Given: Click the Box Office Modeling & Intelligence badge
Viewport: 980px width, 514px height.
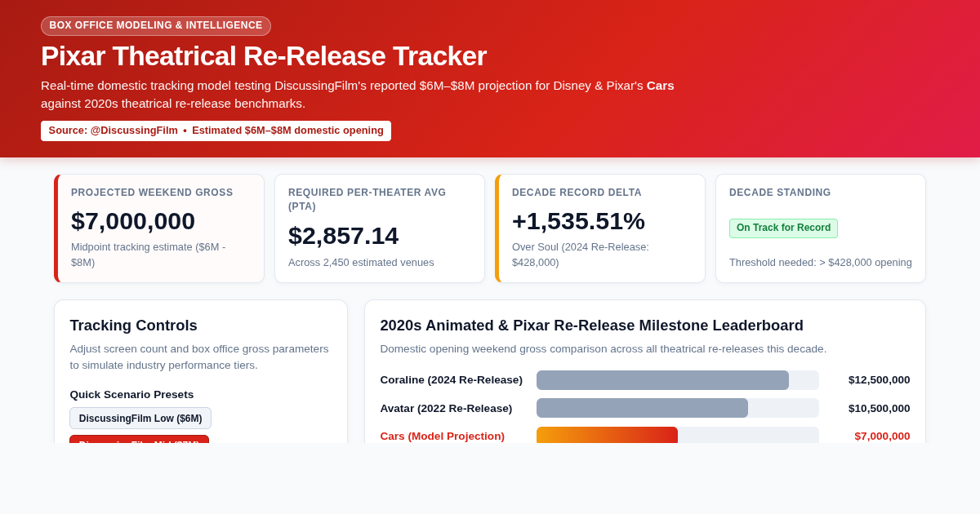Looking at the screenshot, I should [156, 26].
